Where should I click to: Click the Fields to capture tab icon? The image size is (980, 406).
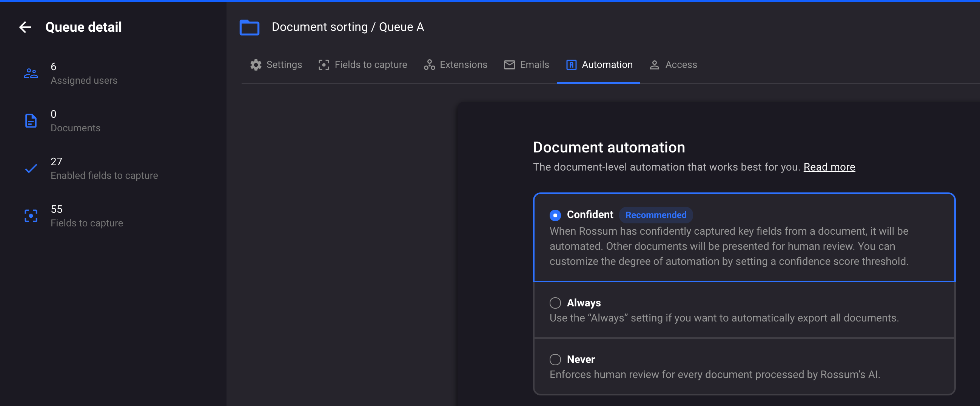(324, 65)
